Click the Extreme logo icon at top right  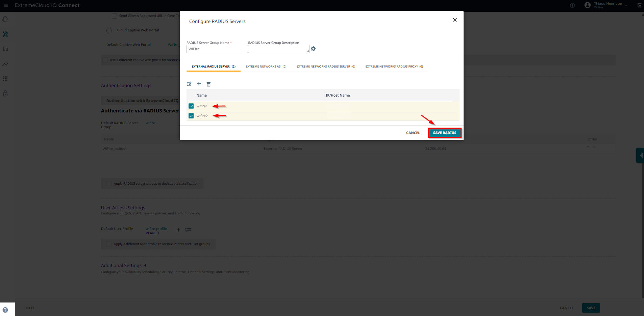(639, 5)
